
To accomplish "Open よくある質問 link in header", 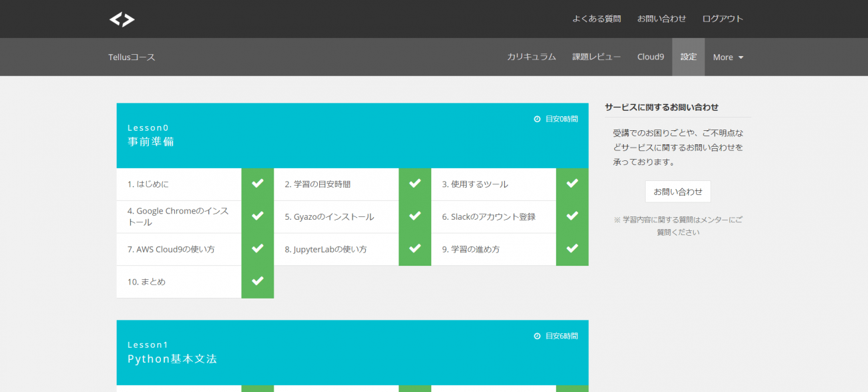I will coord(596,19).
